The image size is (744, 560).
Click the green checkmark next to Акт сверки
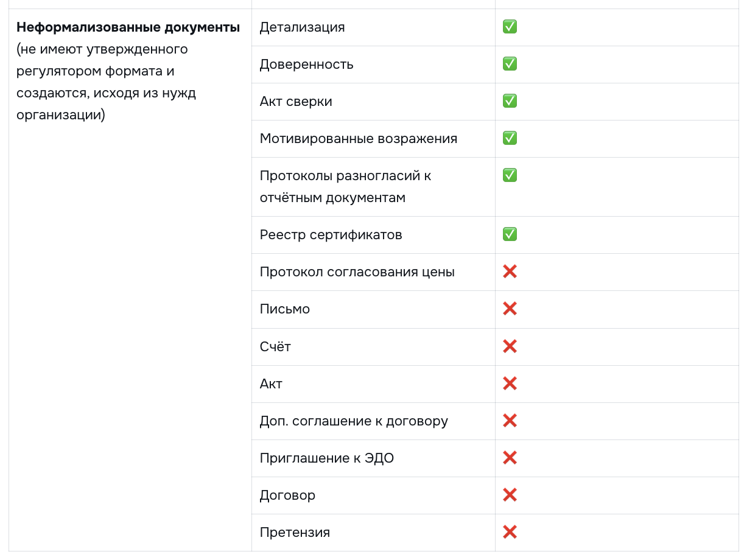coord(510,101)
